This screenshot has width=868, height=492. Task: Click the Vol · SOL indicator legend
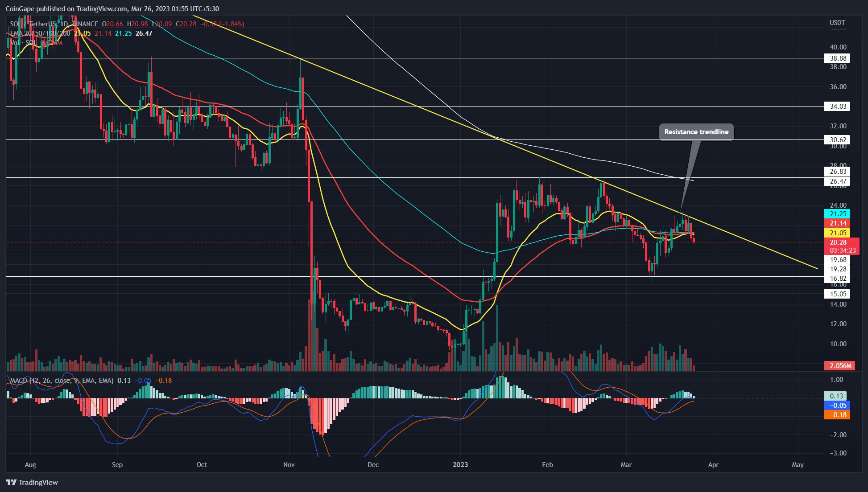[25, 43]
